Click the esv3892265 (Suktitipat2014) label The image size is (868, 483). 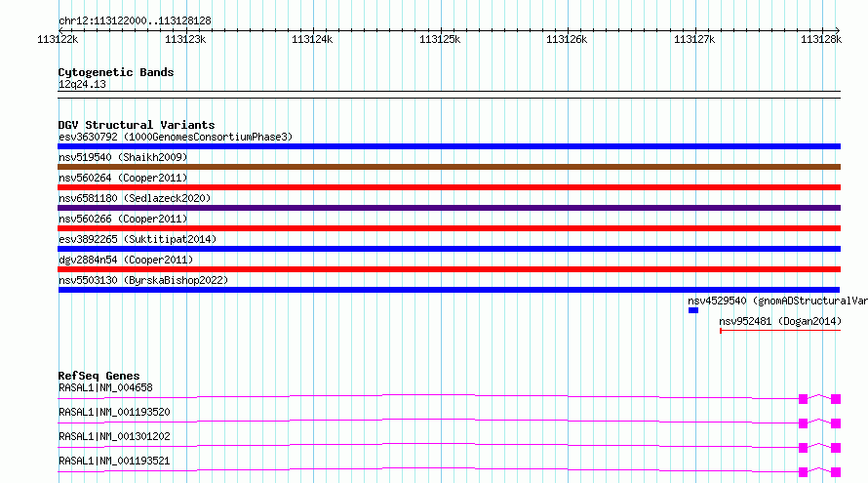coord(138,239)
